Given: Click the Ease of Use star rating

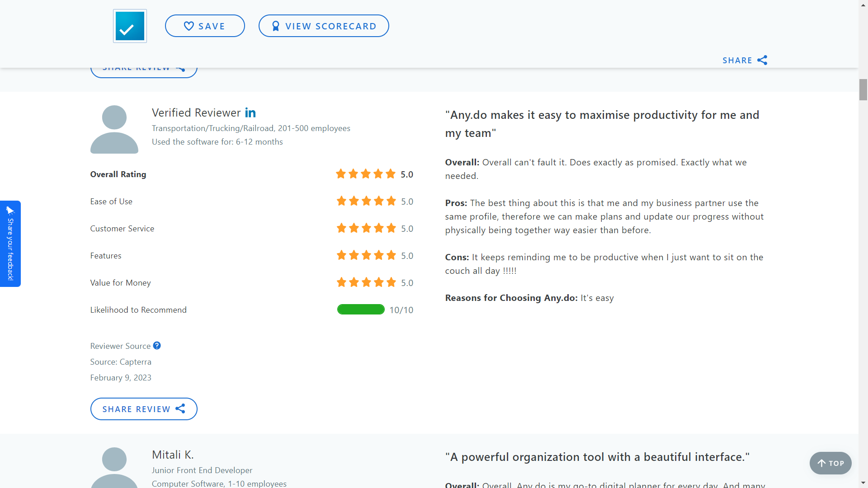Looking at the screenshot, I should [366, 201].
